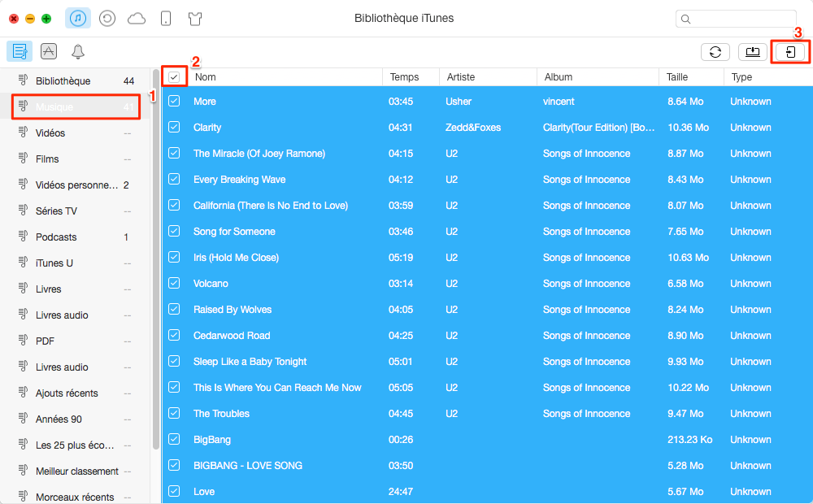Uncheck Every Breaking Wave checkbox

click(x=174, y=179)
